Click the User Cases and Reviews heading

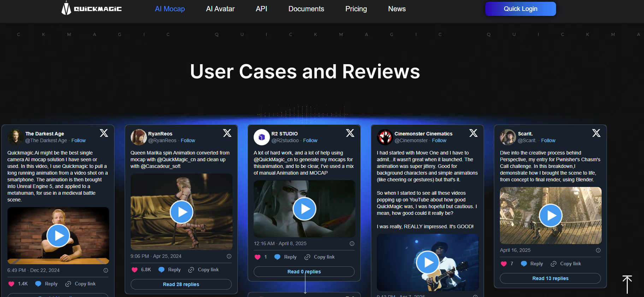(305, 72)
